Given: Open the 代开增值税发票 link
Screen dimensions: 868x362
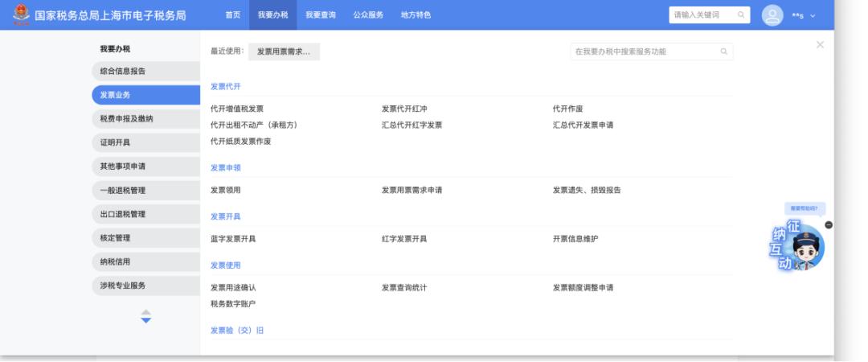Looking at the screenshot, I should click(237, 109).
